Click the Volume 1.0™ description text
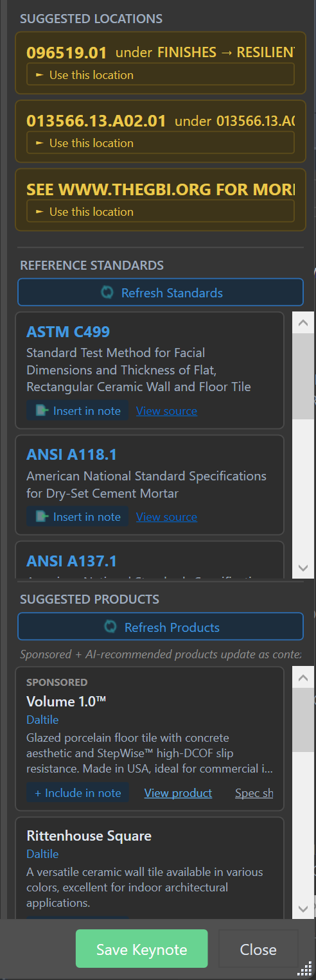Viewport: 316px width, 980px height. tap(150, 753)
